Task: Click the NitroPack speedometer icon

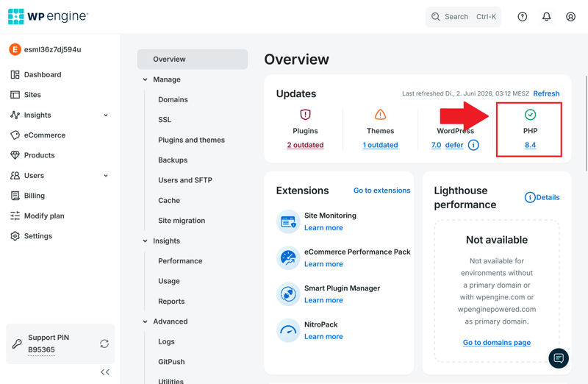Action: pos(288,330)
